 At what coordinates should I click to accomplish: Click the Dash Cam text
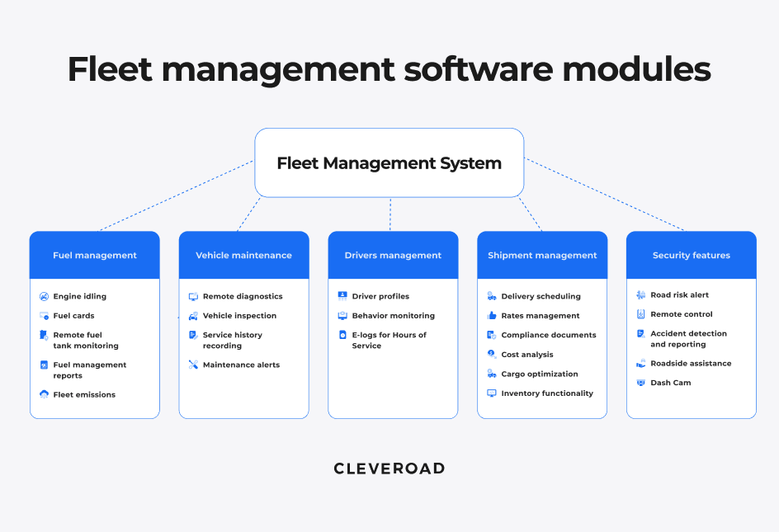[671, 383]
